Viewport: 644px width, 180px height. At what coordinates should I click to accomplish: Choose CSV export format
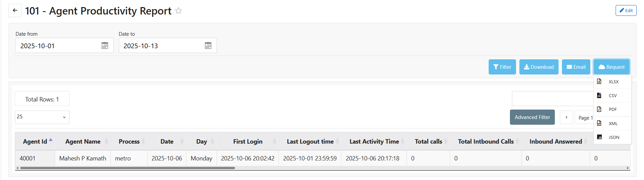613,95
